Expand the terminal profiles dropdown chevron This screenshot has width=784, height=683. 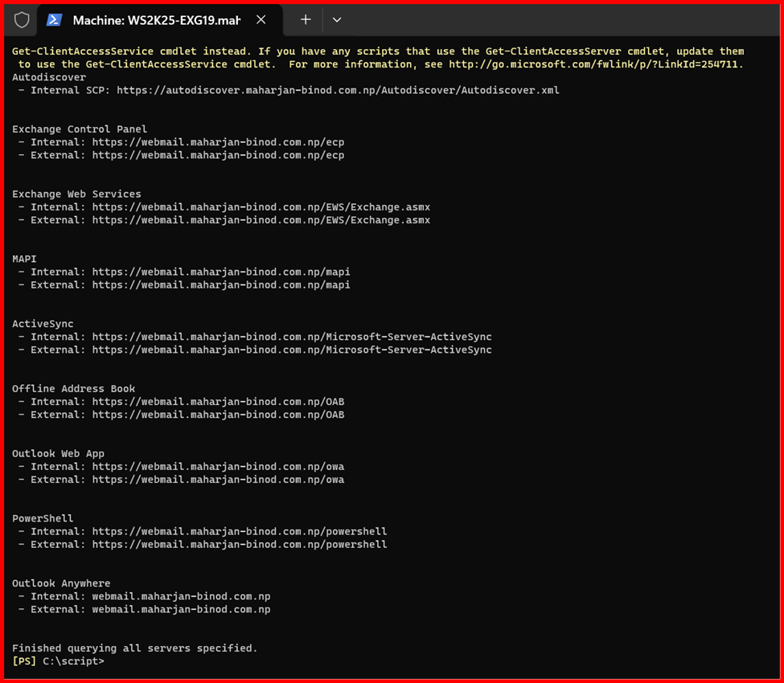point(337,20)
